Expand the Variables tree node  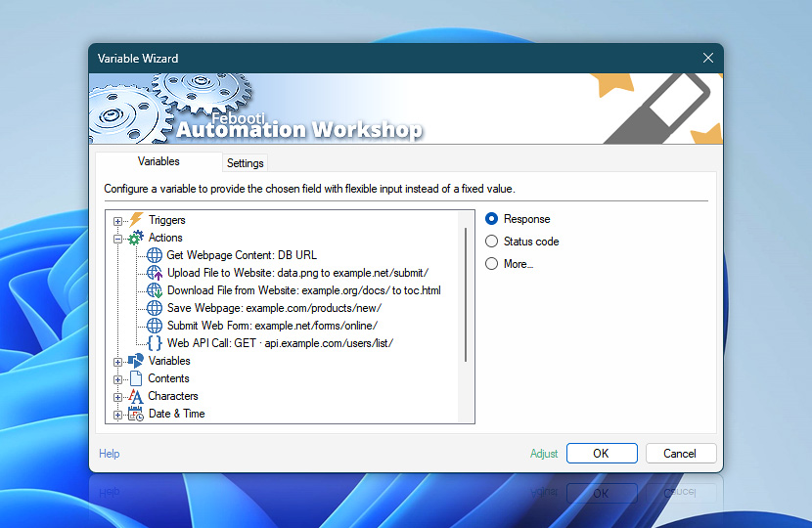(x=117, y=362)
